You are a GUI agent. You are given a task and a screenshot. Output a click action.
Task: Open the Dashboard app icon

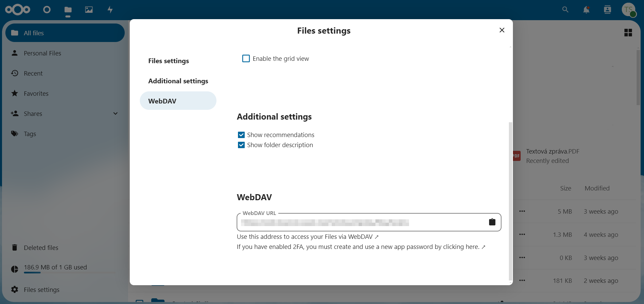[47, 10]
